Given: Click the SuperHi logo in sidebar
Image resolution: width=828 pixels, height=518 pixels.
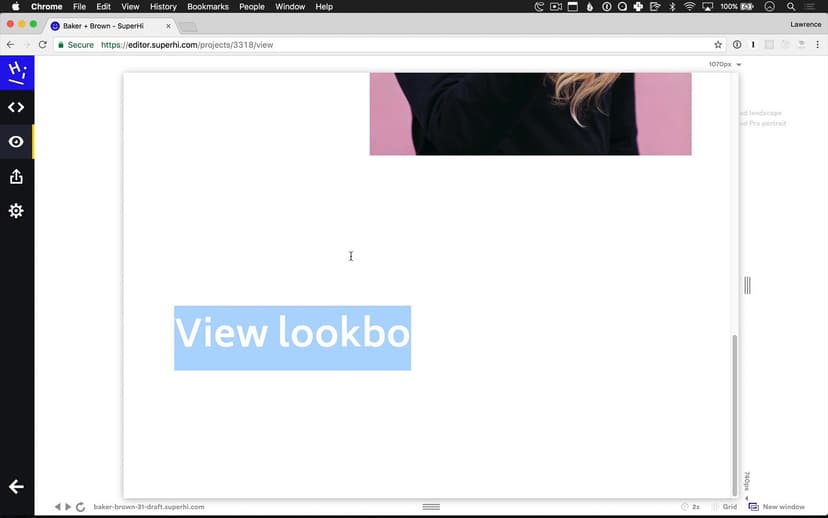Looking at the screenshot, I should (x=16, y=72).
